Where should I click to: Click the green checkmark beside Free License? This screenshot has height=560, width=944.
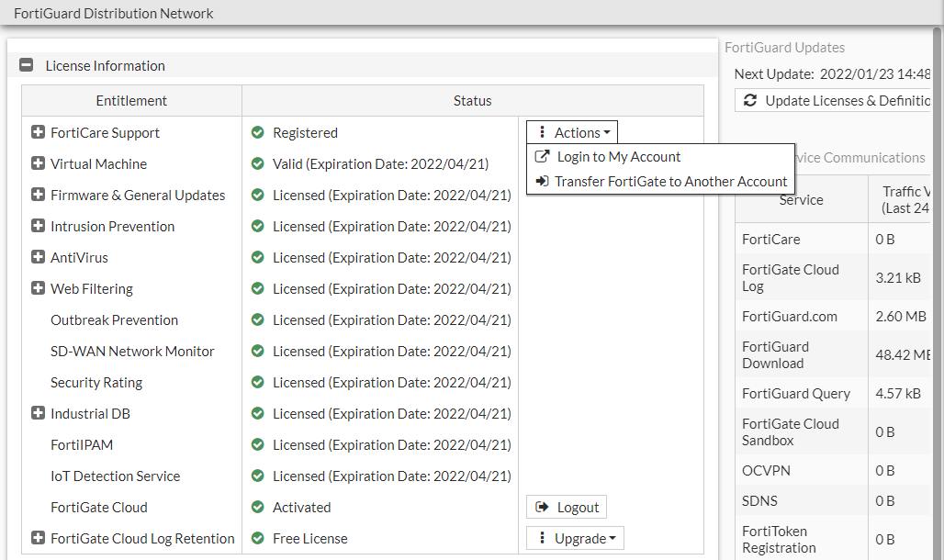258,538
